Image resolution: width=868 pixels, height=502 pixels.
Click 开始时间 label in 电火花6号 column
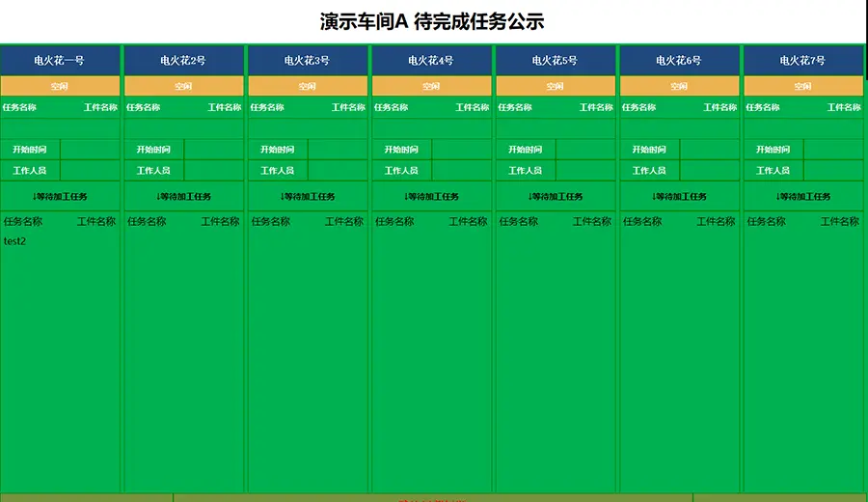650,150
